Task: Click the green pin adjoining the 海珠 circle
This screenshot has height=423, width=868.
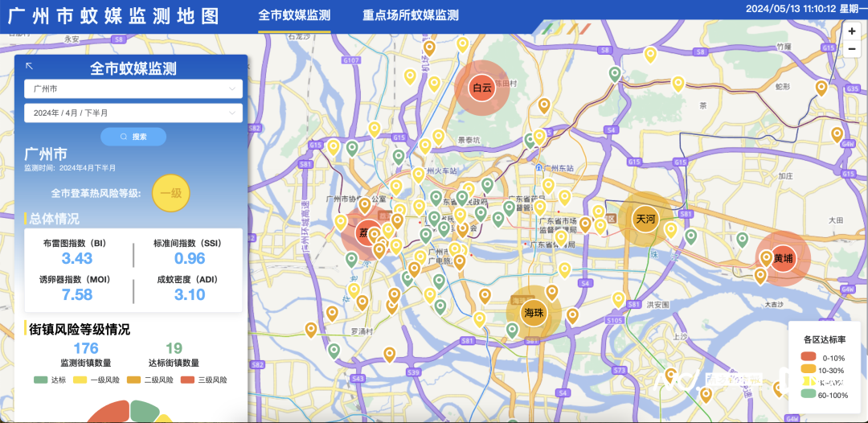Action: [x=513, y=330]
